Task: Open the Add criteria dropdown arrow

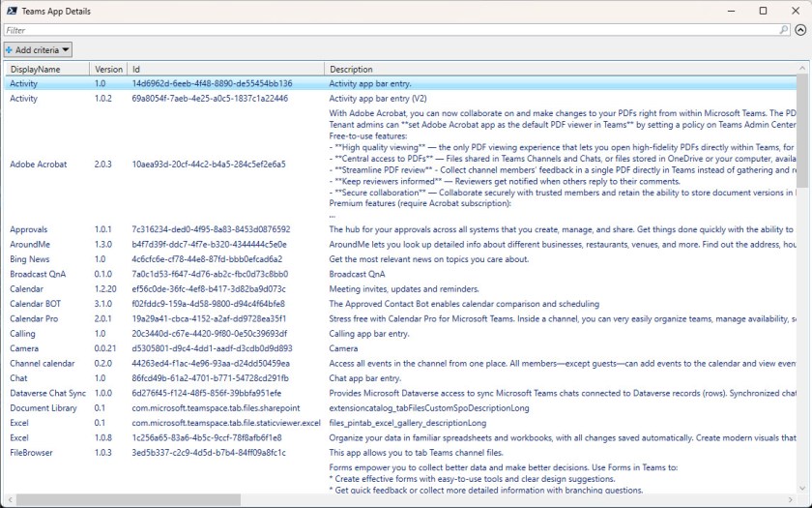Action: tap(66, 50)
